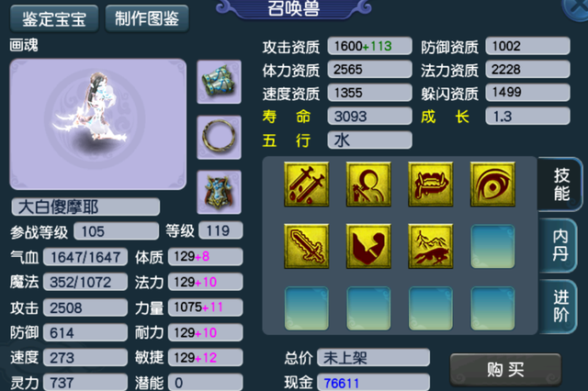The image size is (588, 391).
Task: Select the fanged mouth bite skill icon
Action: tap(431, 184)
